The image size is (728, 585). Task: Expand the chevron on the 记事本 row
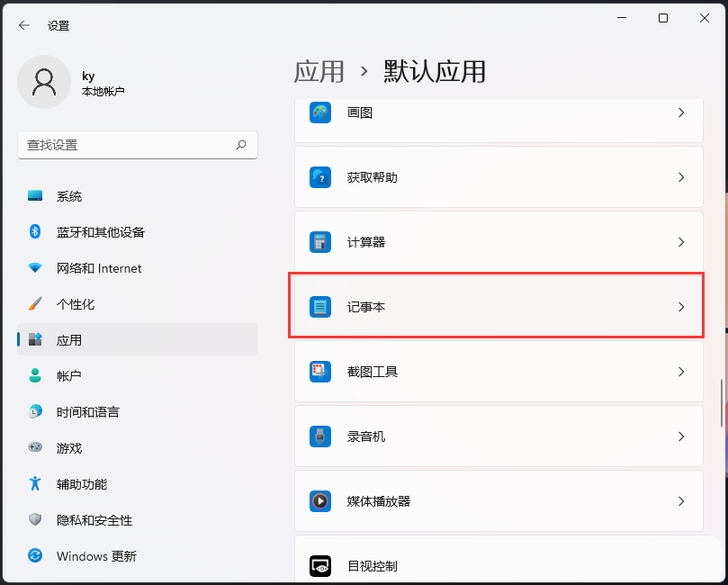(x=681, y=307)
